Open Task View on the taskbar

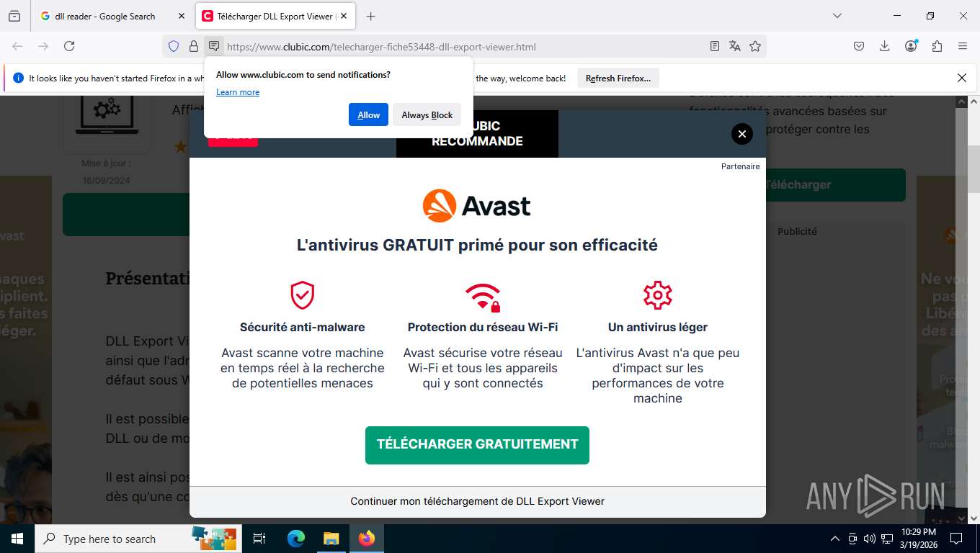point(259,539)
